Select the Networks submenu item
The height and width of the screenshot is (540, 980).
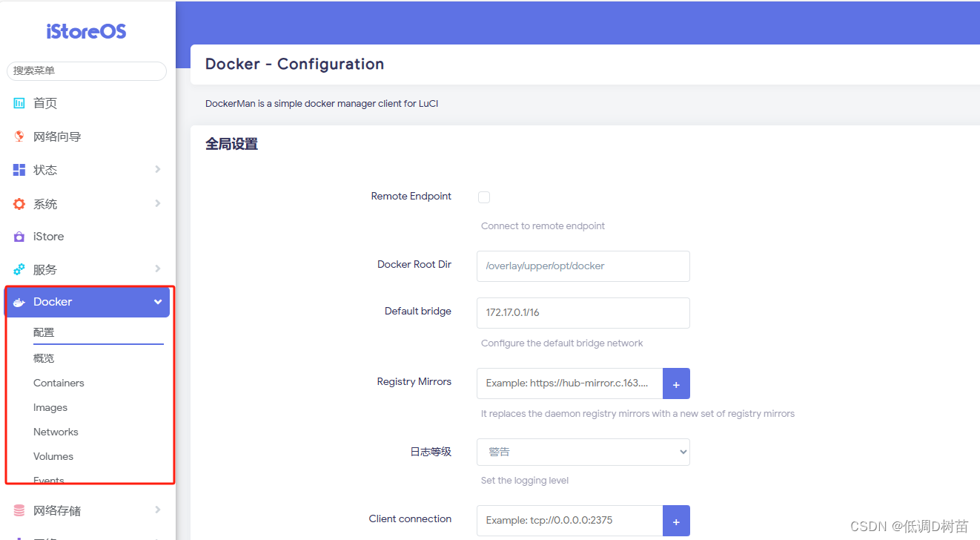pos(56,432)
